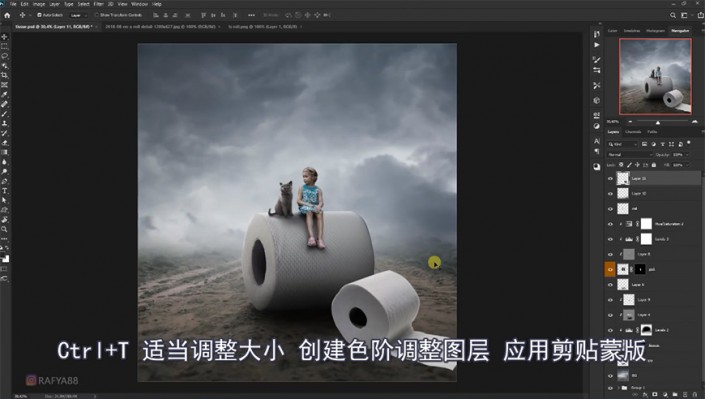The height and width of the screenshot is (399, 705).
Task: Switch to the Histogram tab
Action: point(655,31)
